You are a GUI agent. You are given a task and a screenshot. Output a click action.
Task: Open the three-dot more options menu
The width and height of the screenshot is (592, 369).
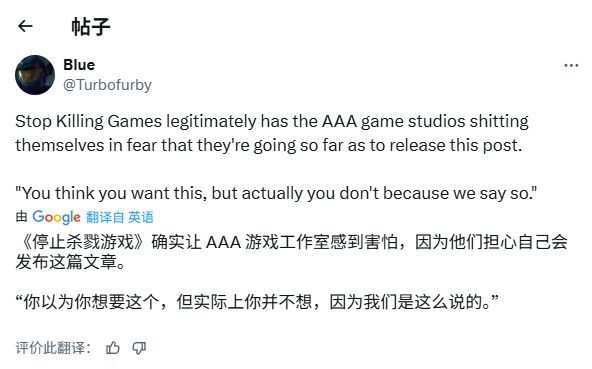coord(571,66)
